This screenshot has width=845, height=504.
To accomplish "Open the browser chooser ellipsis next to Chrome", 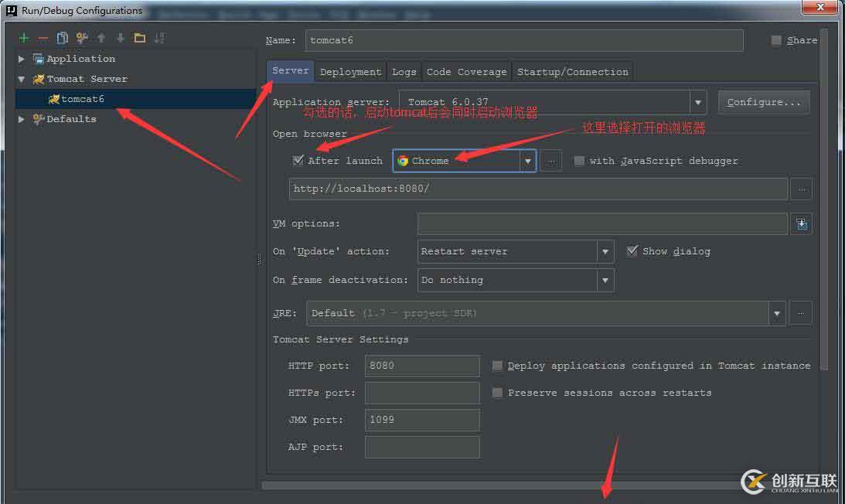I will pos(551,162).
